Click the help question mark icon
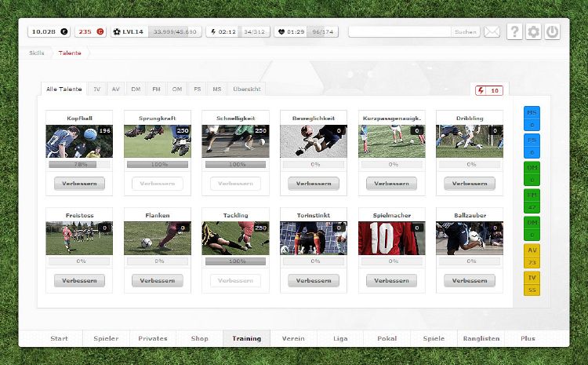The image size is (588, 365). point(514,31)
